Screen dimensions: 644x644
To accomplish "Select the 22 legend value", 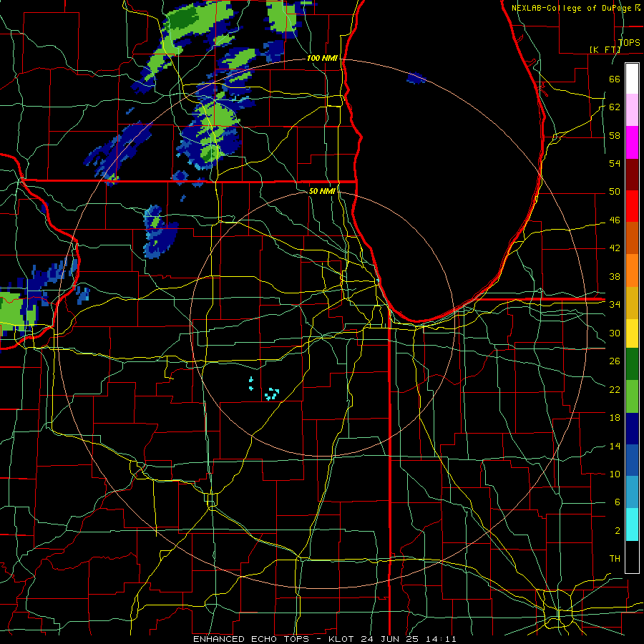I will [x=615, y=390].
